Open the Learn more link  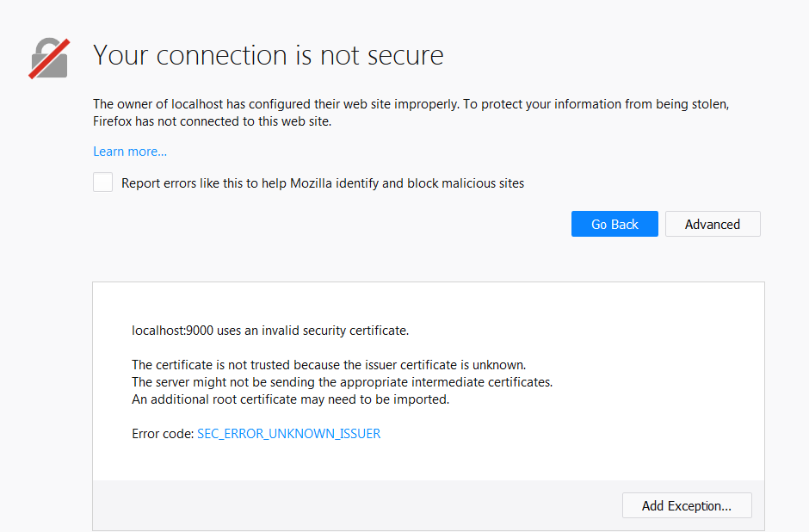click(130, 152)
